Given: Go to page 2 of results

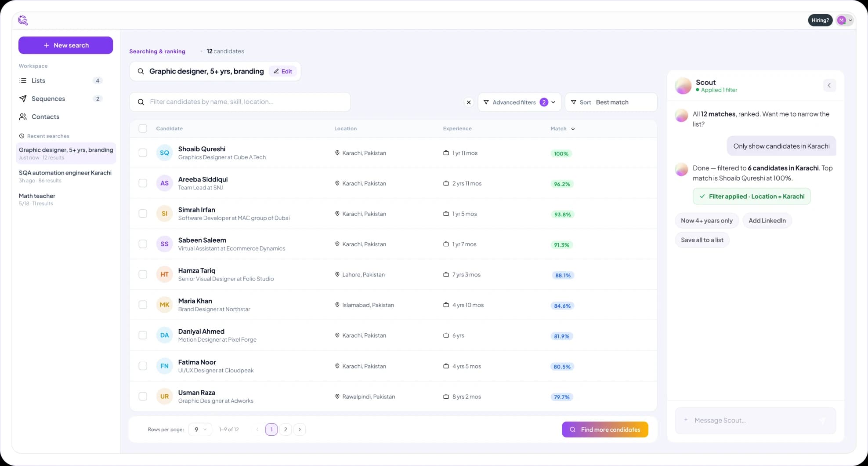Looking at the screenshot, I should pos(286,430).
